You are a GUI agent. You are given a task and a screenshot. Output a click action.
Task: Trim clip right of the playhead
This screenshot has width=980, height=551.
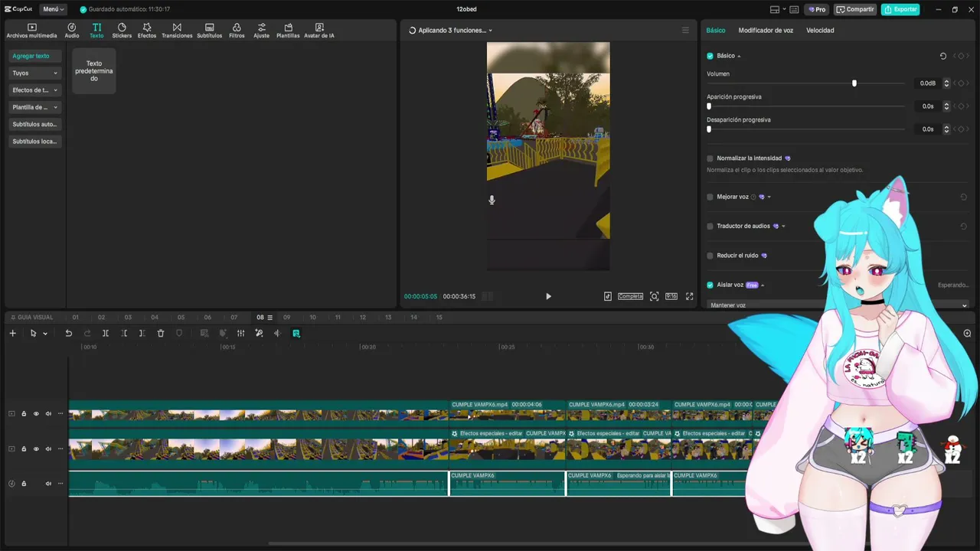tap(142, 333)
